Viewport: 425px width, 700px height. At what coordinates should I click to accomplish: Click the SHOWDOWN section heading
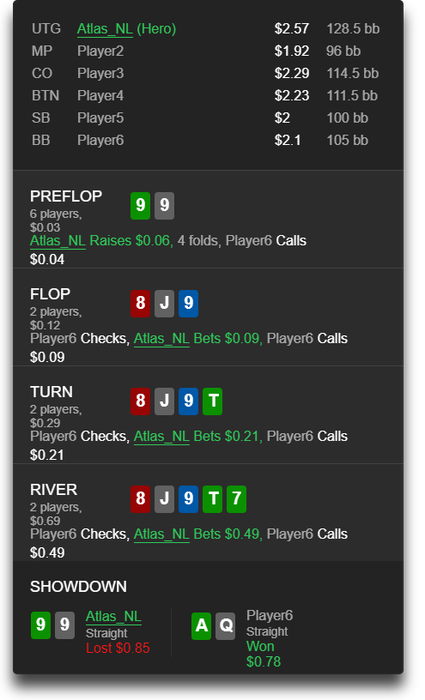[x=79, y=587]
